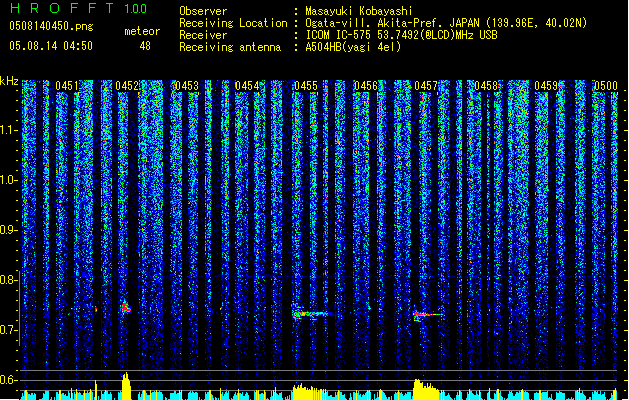The height and width of the screenshot is (400, 629).
Task: Click the 0453 time marker
Action: coord(187,86)
